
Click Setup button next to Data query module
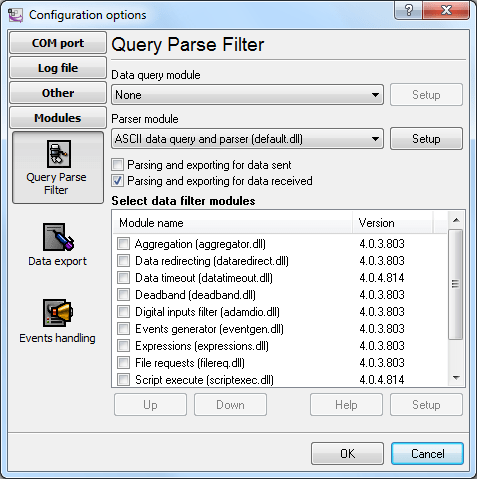click(x=426, y=95)
